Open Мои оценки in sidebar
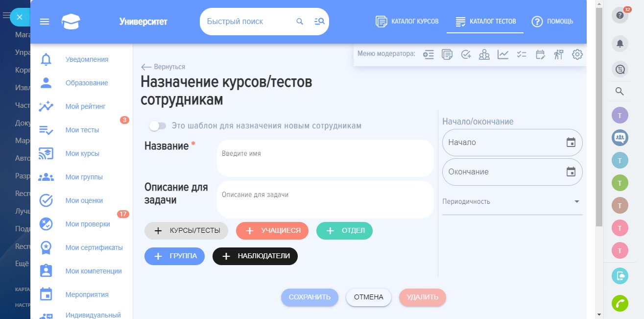 point(81,200)
